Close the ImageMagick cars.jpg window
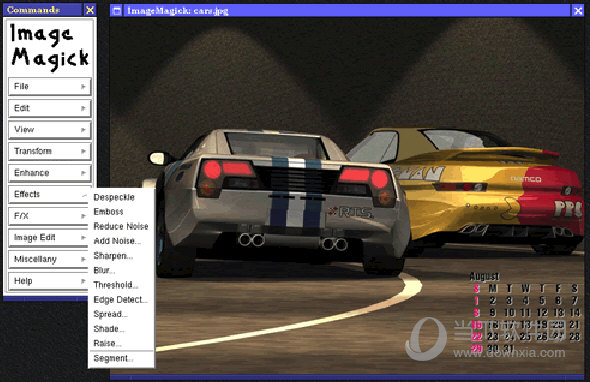590x382 pixels. [578, 11]
